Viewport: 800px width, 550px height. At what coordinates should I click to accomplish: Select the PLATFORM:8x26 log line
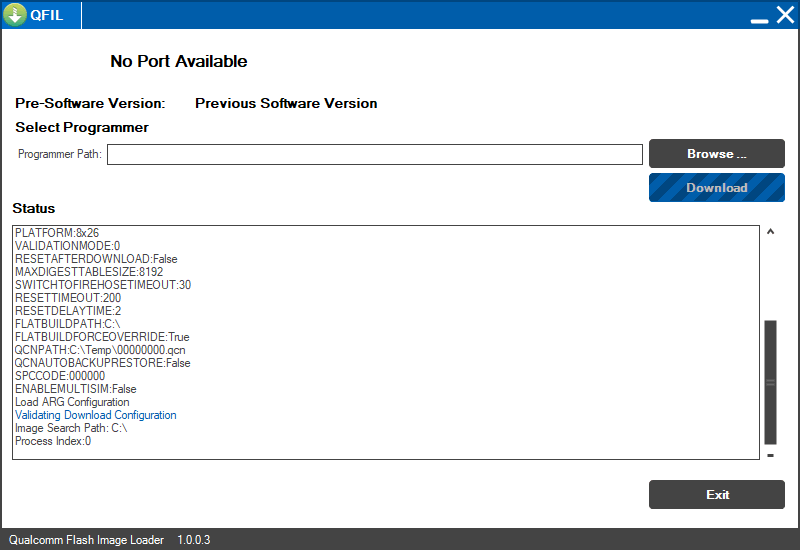pos(57,233)
